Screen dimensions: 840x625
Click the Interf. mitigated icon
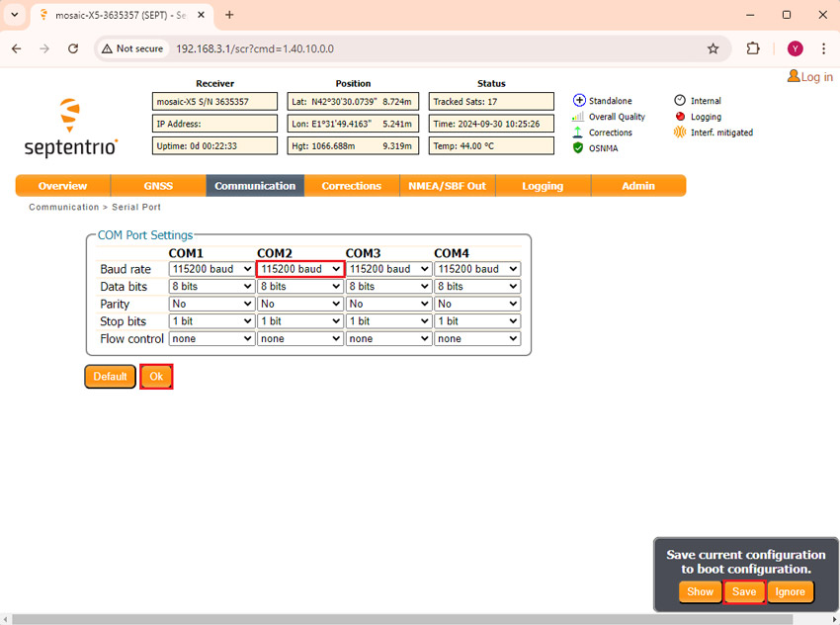pos(680,133)
